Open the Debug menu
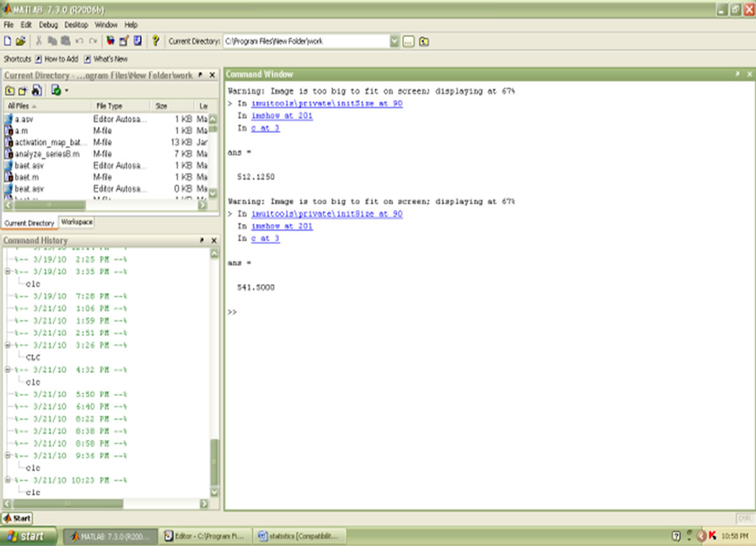 click(48, 25)
